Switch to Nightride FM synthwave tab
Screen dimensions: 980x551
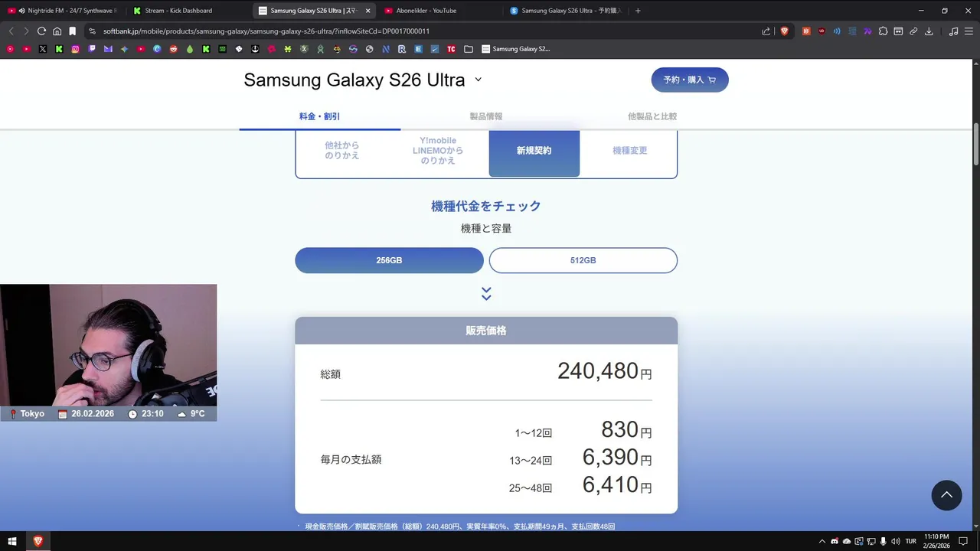[63, 11]
